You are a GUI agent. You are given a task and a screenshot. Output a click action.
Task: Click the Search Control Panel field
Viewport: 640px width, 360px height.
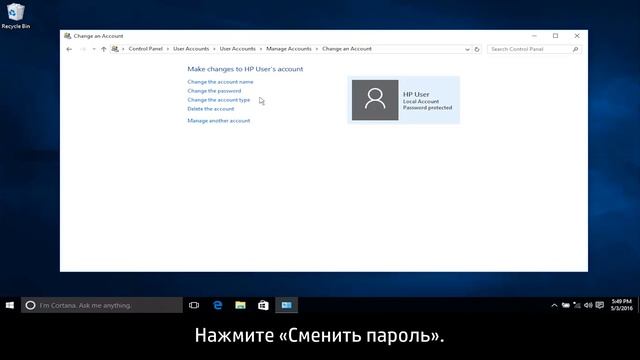coord(534,49)
